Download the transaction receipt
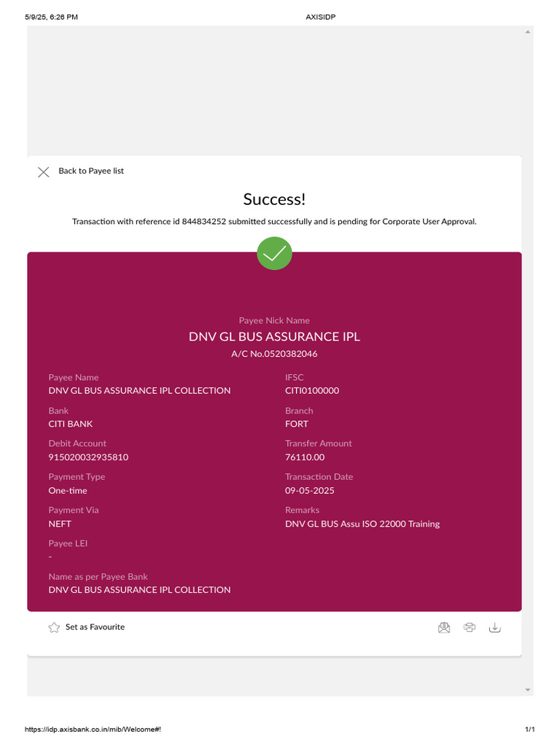This screenshot has width=560, height=747. click(x=494, y=627)
